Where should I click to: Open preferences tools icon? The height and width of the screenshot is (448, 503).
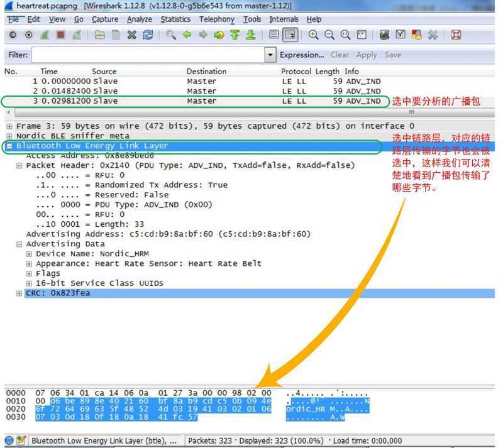[x=433, y=35]
